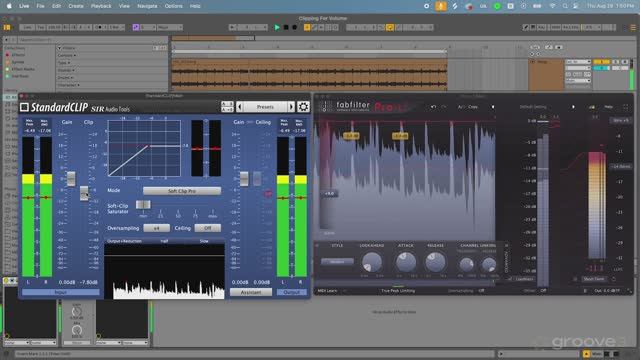This screenshot has height=360, width=640.
Task: Enable the purple scale mode button
Action: coord(136,27)
